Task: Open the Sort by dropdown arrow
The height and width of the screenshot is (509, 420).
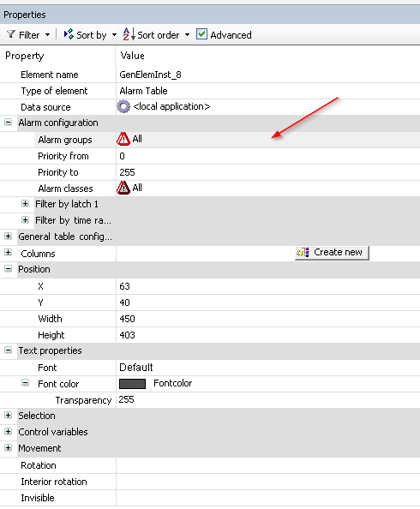Action: (x=114, y=34)
